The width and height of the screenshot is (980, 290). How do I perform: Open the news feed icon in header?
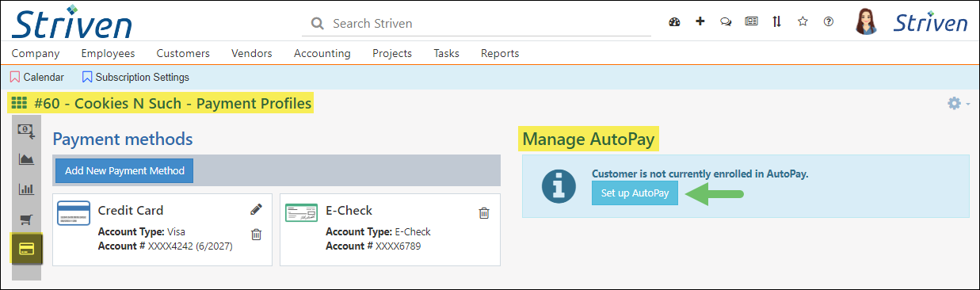tap(751, 21)
